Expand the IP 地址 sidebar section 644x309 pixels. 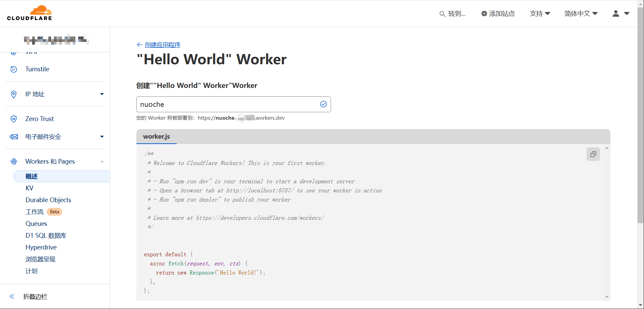point(102,94)
